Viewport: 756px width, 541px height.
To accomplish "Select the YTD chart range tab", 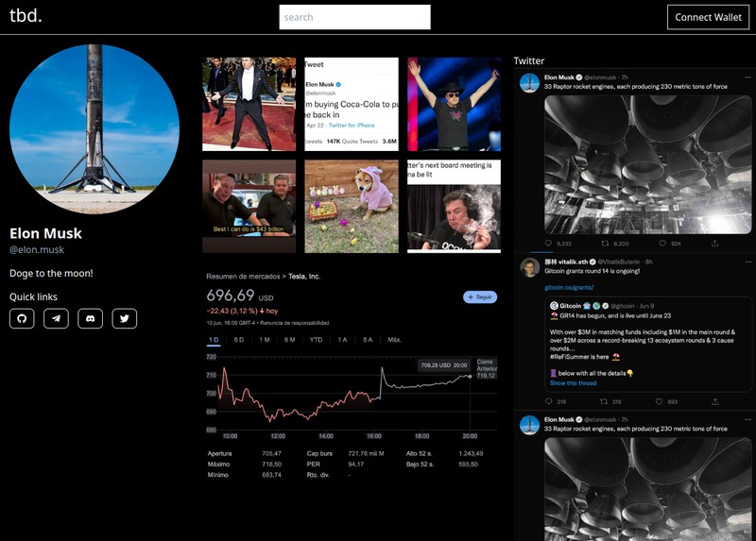I will [x=316, y=340].
